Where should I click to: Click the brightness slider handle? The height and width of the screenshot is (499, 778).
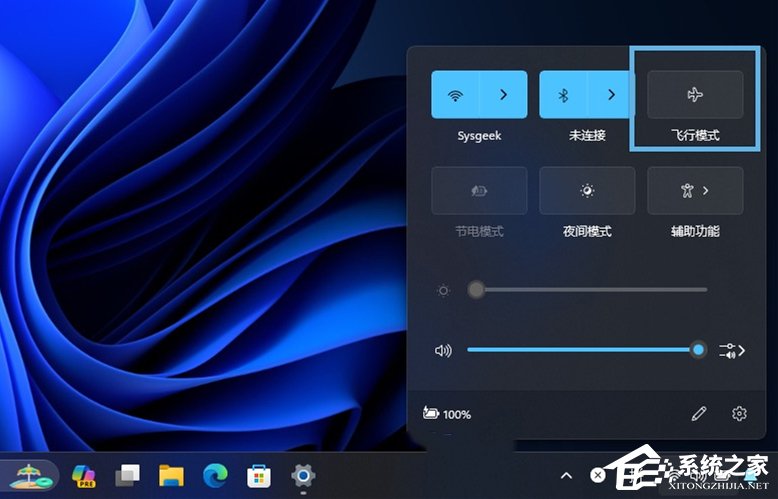(x=476, y=290)
